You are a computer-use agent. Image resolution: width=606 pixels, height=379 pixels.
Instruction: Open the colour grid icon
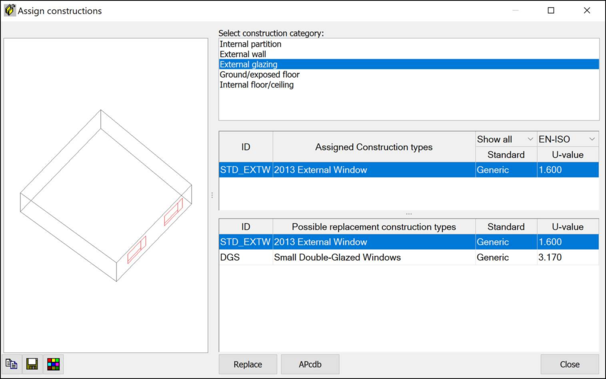pos(53,364)
